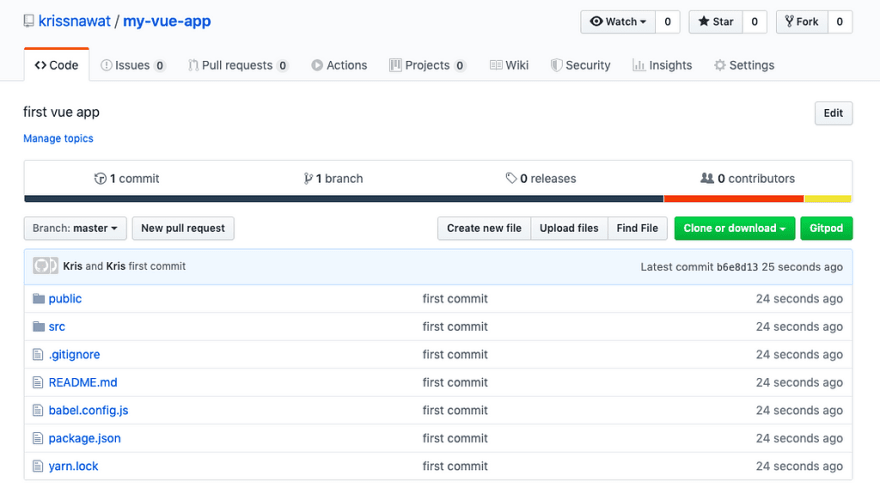This screenshot has width=880, height=488.
Task: Click Create new file button
Action: coord(484,228)
